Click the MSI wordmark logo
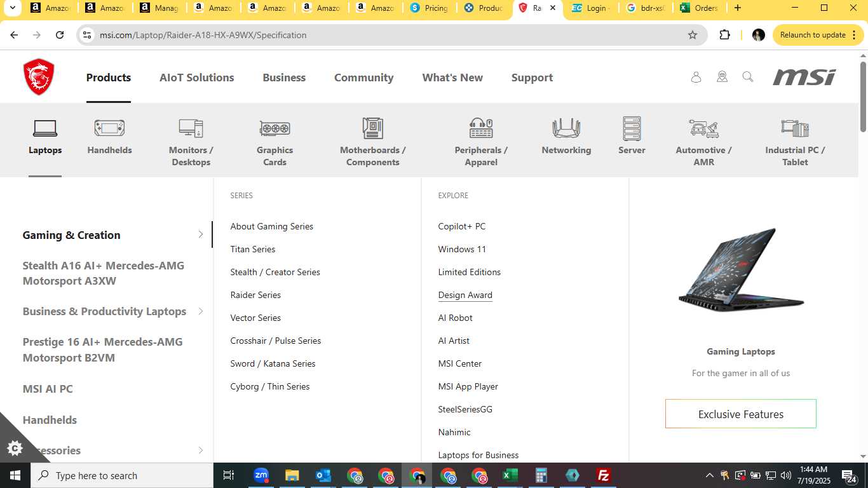This screenshot has height=488, width=868. (804, 77)
